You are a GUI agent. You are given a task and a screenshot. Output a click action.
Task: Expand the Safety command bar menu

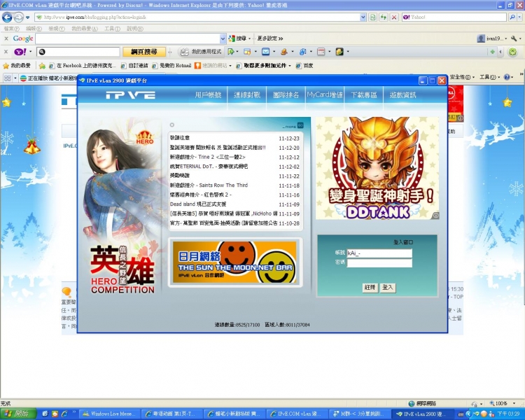click(462, 78)
